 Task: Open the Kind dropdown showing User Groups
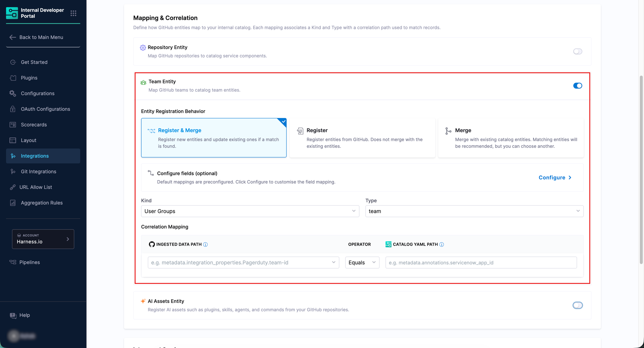(250, 211)
